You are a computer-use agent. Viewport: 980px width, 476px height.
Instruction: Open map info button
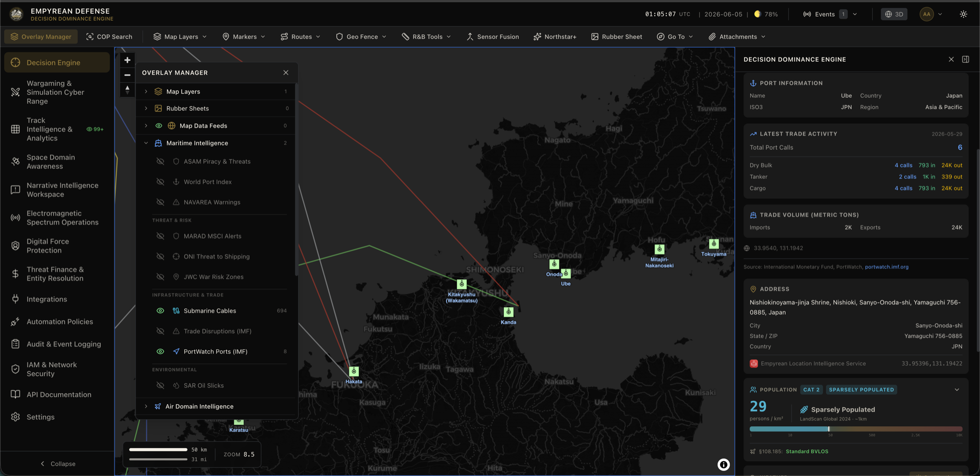click(724, 464)
